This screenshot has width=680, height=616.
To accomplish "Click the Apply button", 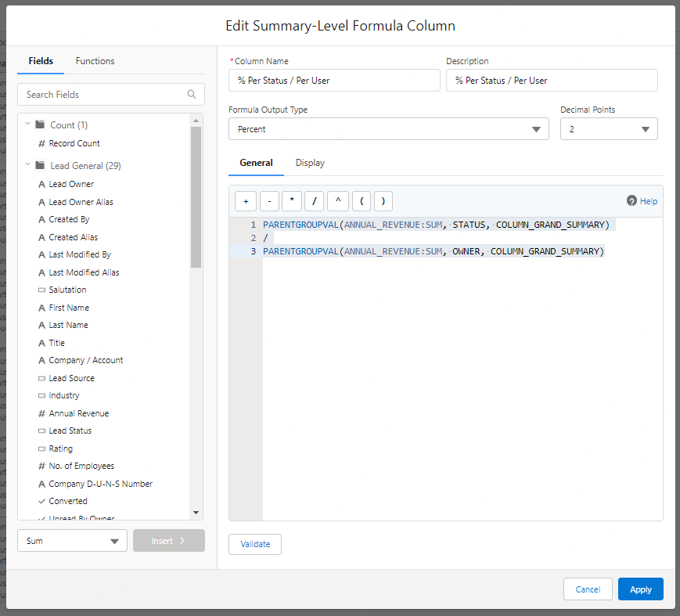I will 641,589.
